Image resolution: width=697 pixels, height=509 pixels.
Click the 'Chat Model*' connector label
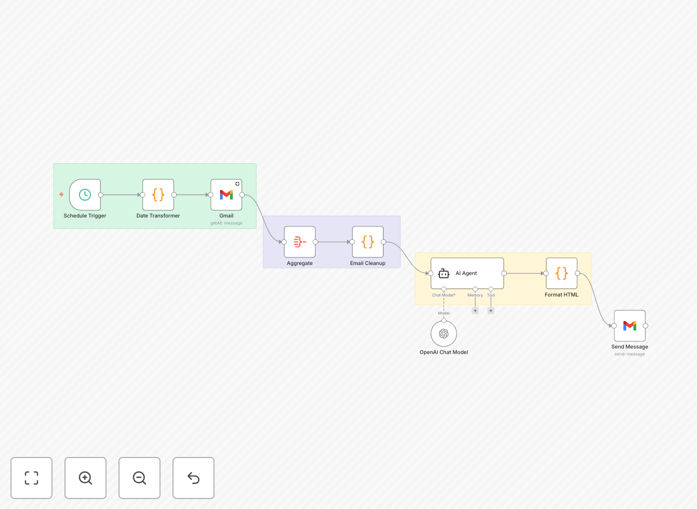444,295
